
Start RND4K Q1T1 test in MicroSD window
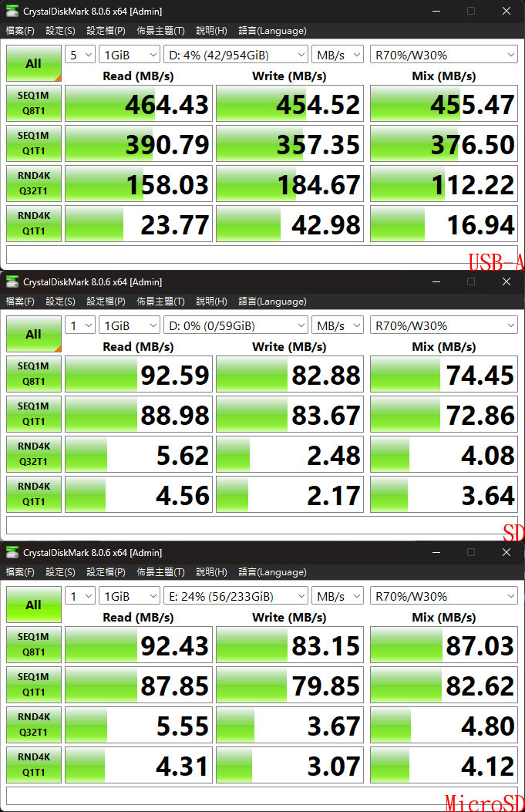click(34, 766)
